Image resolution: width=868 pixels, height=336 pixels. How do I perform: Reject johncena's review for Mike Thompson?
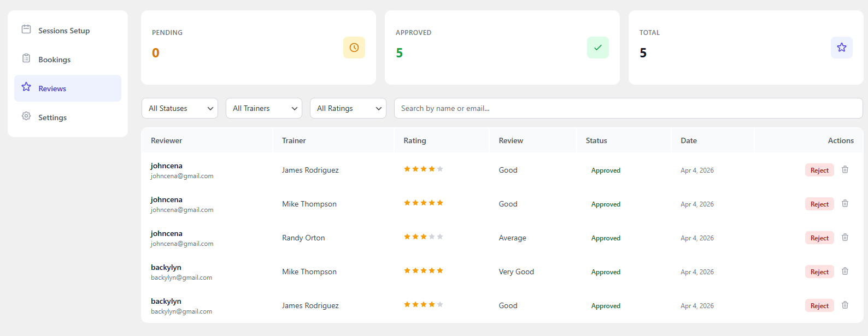pos(819,204)
